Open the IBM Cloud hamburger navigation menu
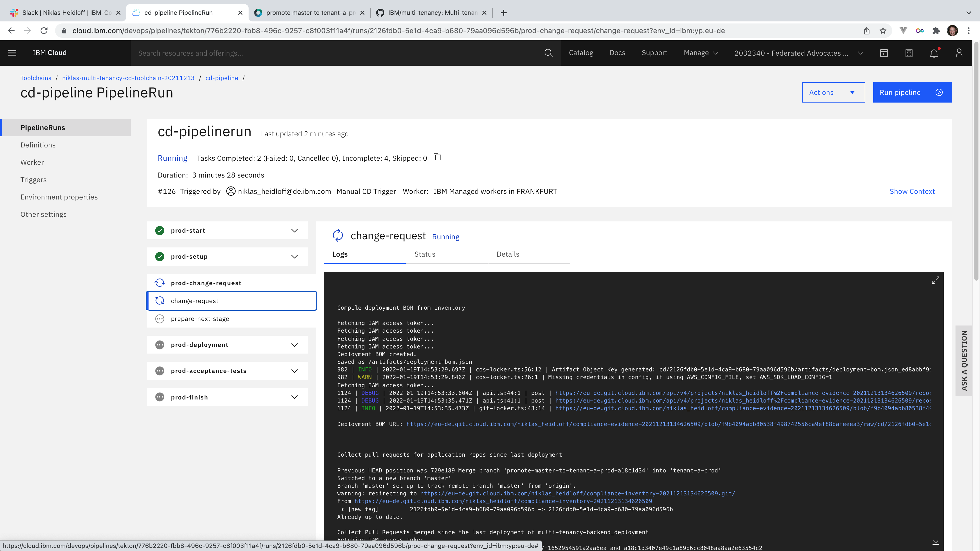The image size is (980, 551). click(x=12, y=53)
